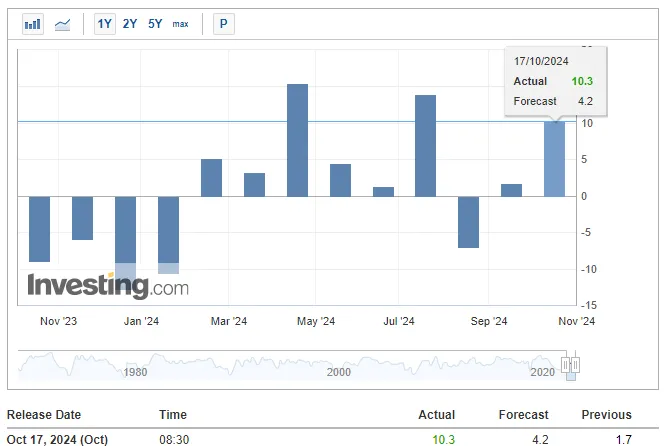The width and height of the screenshot is (665, 446).
Task: Click the Previous column header
Action: click(606, 415)
